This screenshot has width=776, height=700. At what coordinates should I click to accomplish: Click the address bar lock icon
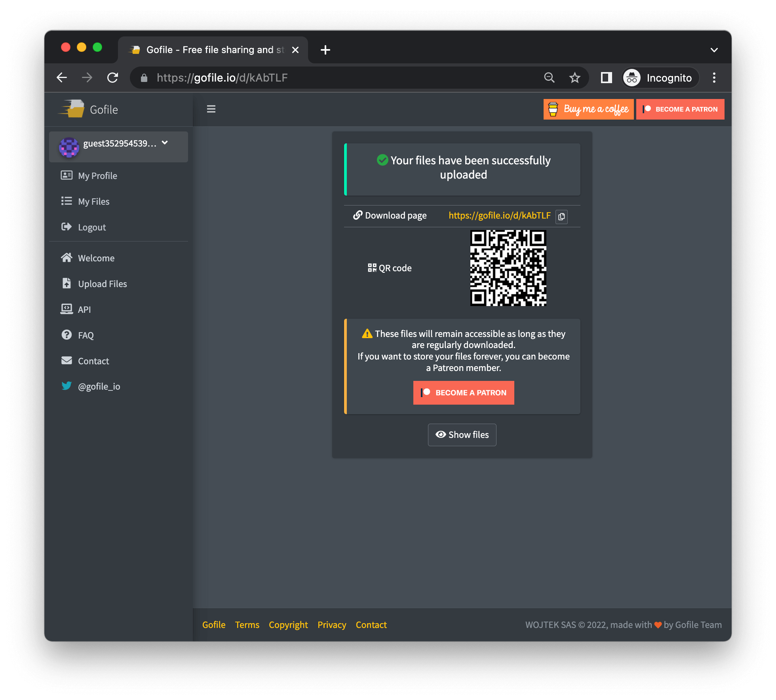tap(144, 78)
